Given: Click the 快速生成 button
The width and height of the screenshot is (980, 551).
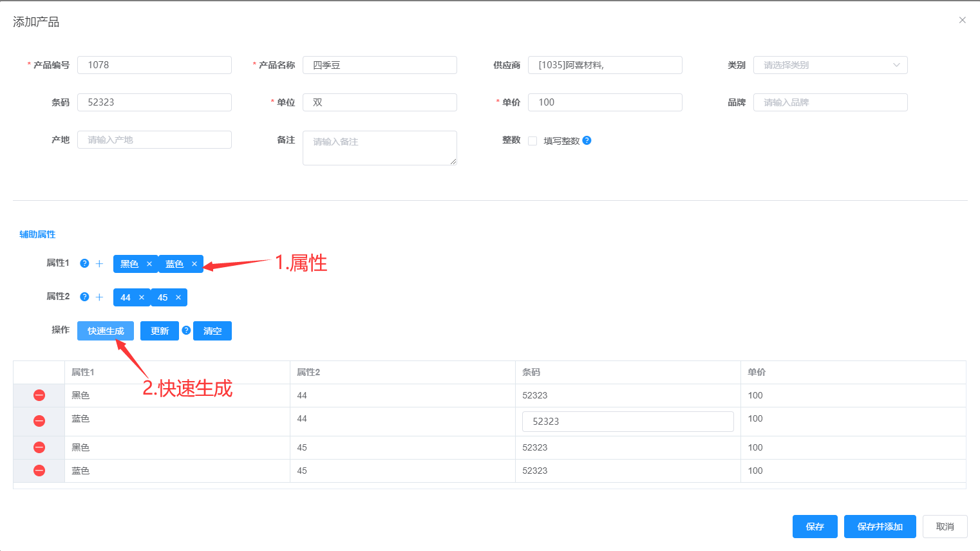Looking at the screenshot, I should [x=106, y=331].
